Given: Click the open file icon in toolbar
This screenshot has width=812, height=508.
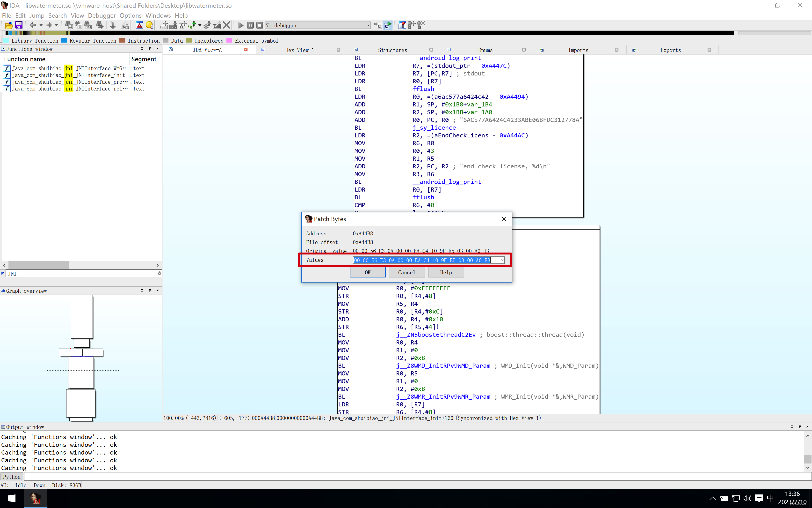Looking at the screenshot, I should 9,25.
